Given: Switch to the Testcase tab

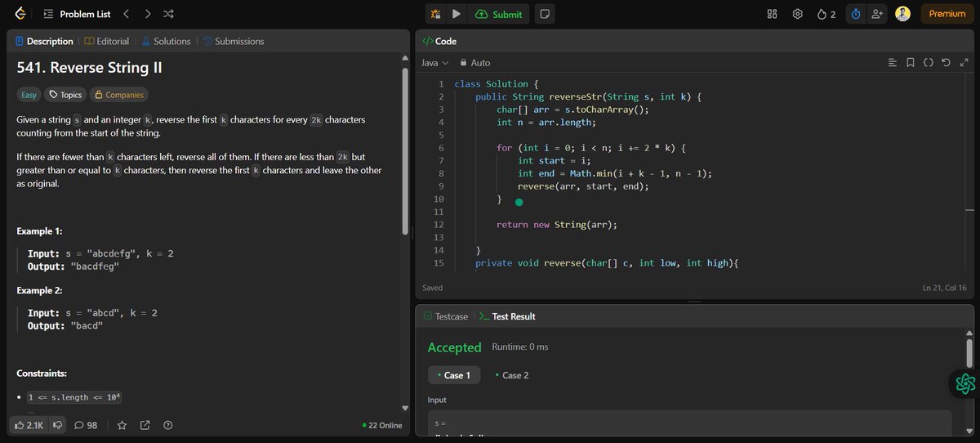Looking at the screenshot, I should coord(446,315).
